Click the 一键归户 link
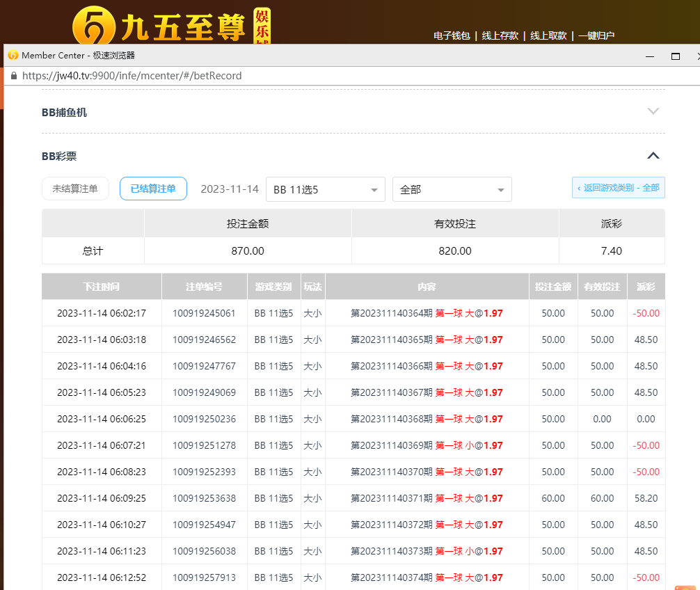 [596, 35]
